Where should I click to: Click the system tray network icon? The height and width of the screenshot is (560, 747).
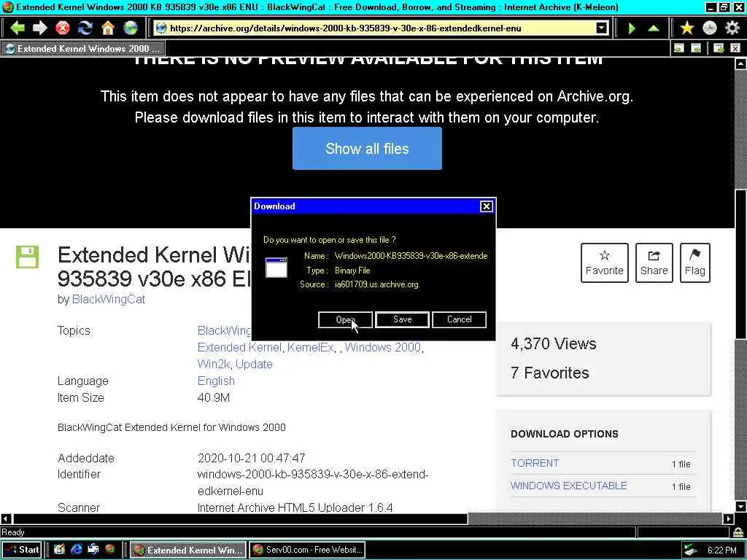[690, 551]
